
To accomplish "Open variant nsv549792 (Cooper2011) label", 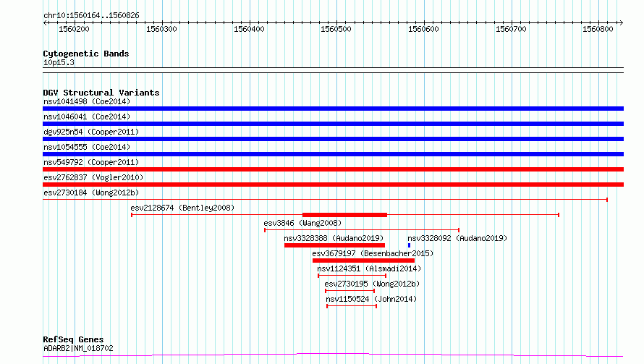I will (91, 162).
